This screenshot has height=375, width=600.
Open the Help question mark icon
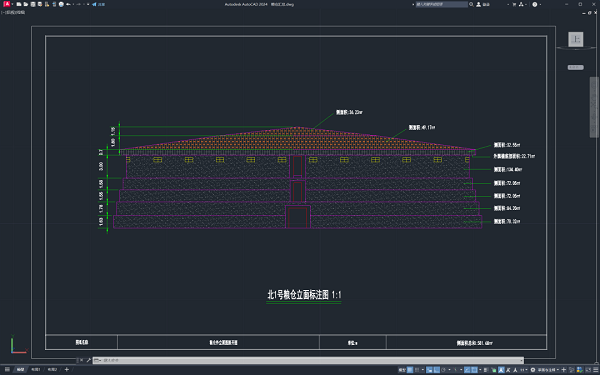(x=535, y=4)
